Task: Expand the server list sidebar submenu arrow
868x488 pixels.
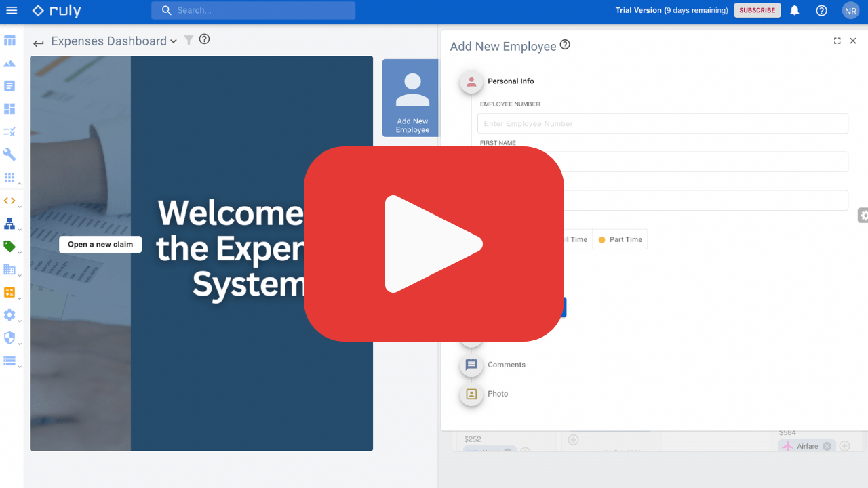Action: [19, 367]
